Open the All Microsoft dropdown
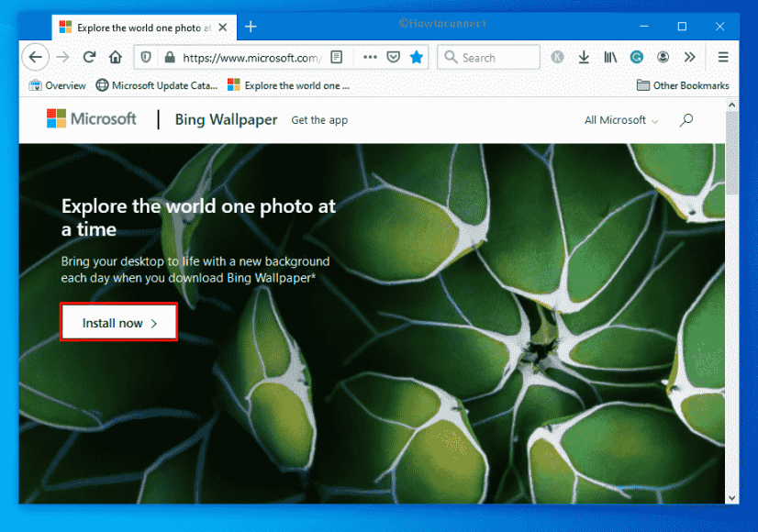The image size is (758, 532). click(619, 119)
